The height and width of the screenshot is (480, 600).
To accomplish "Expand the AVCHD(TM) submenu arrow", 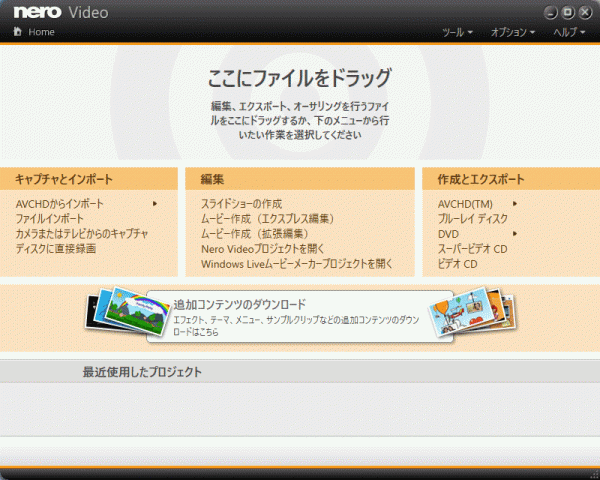I will (x=515, y=204).
